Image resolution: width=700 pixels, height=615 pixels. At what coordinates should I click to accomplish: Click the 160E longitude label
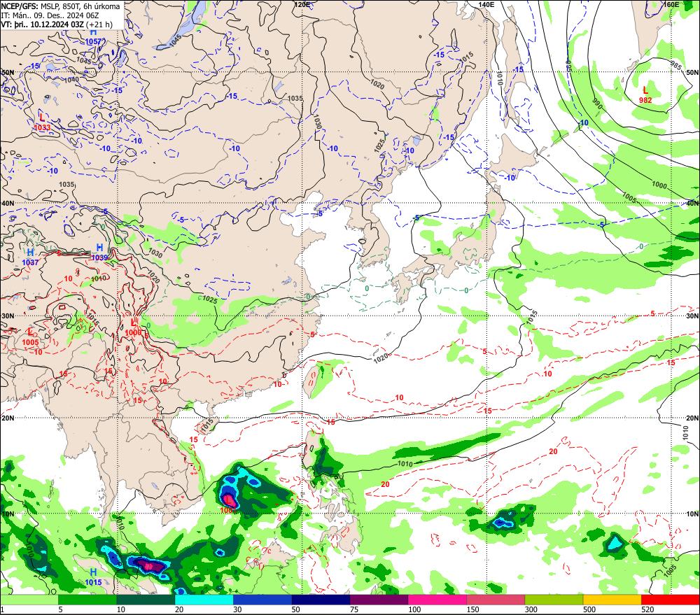pos(671,4)
